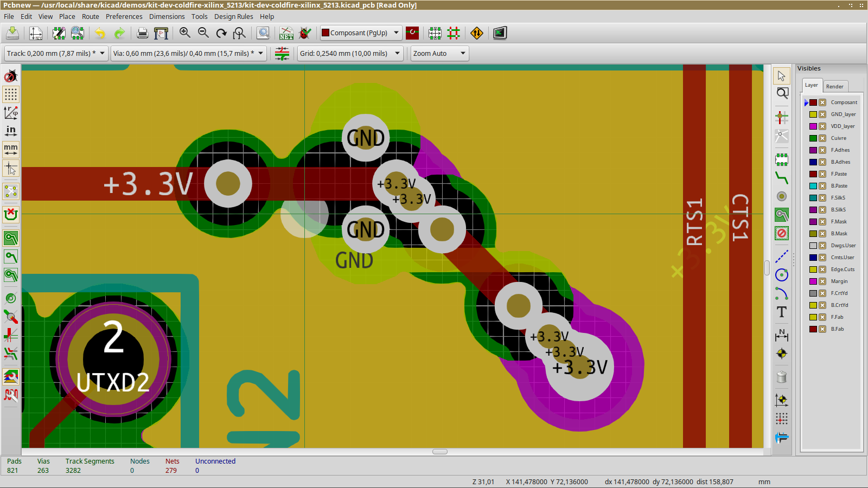Open the Design Rules menu
The height and width of the screenshot is (488, 868).
click(233, 17)
